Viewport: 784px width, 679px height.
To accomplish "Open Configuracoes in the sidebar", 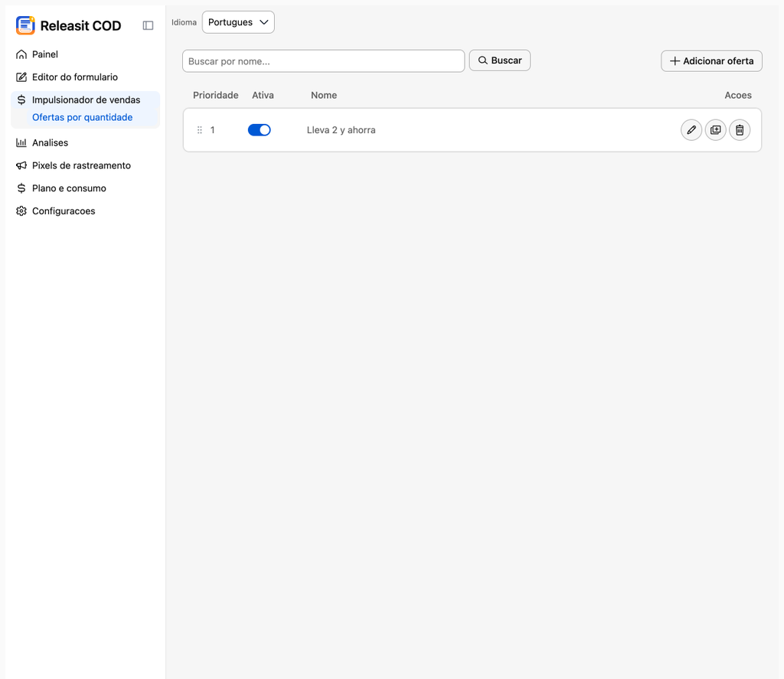I will pos(85,211).
